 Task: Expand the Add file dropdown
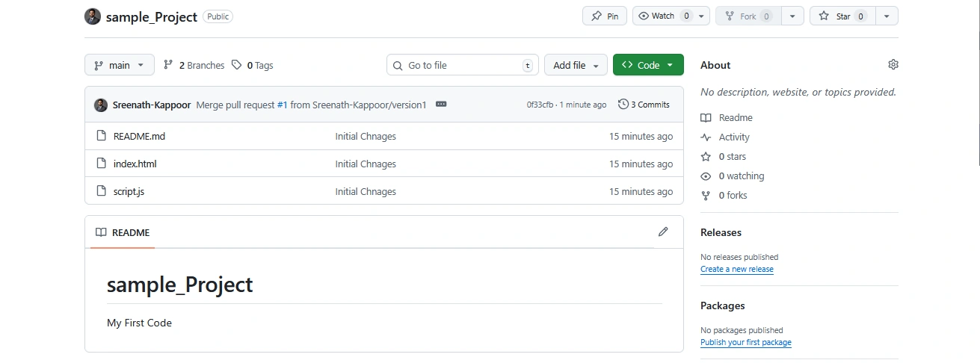[576, 65]
